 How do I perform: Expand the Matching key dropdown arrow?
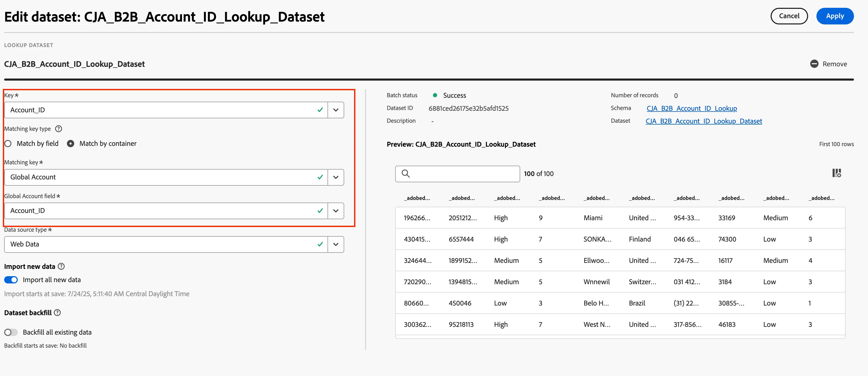pyautogui.click(x=336, y=177)
